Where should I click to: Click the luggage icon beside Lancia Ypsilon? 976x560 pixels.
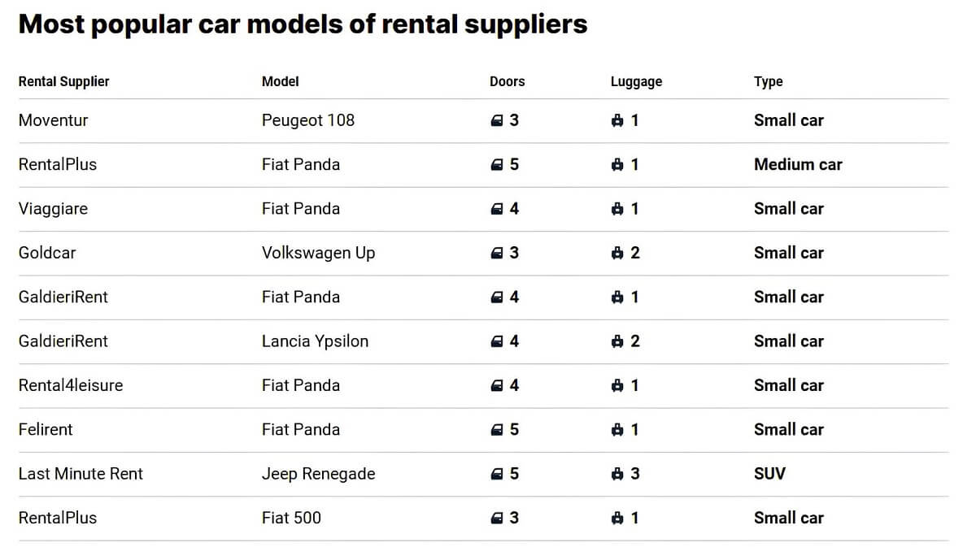(617, 341)
